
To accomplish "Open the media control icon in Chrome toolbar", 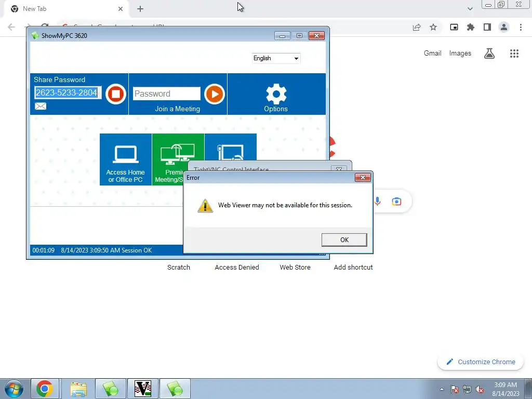I will pos(454,27).
